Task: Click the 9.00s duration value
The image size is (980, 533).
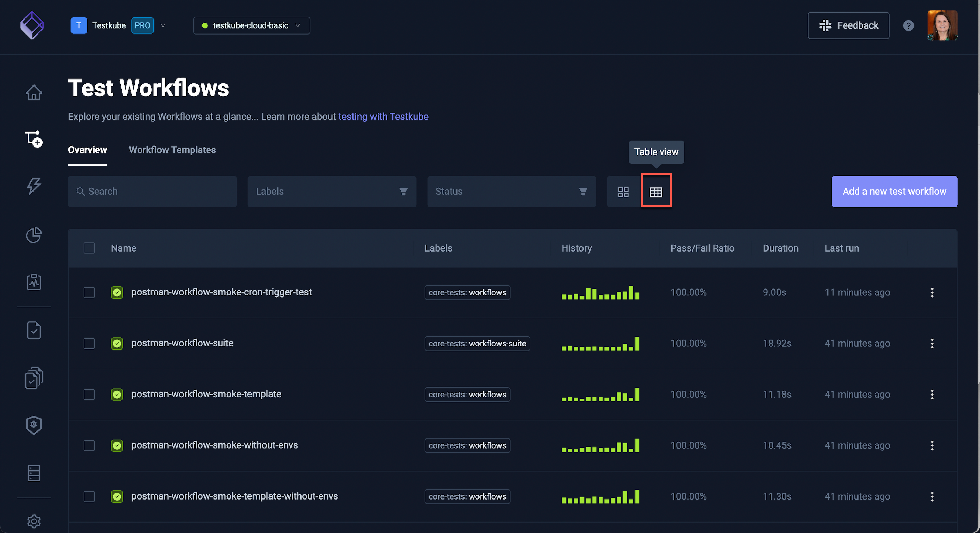Action: [x=774, y=292]
